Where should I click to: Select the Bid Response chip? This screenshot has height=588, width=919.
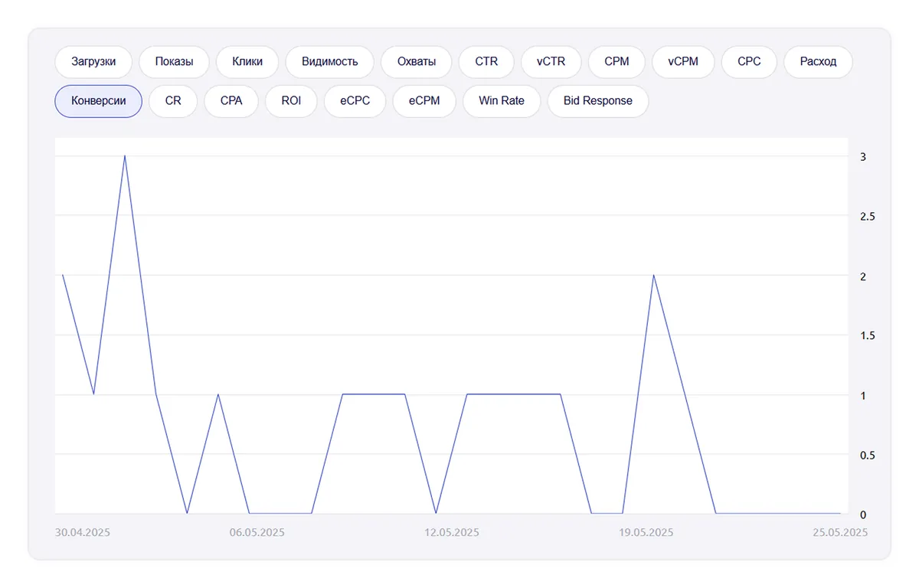tap(597, 101)
